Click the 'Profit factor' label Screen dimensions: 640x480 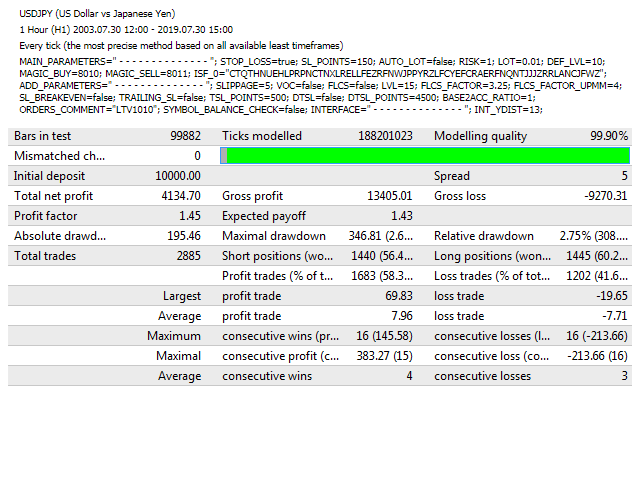click(x=46, y=216)
